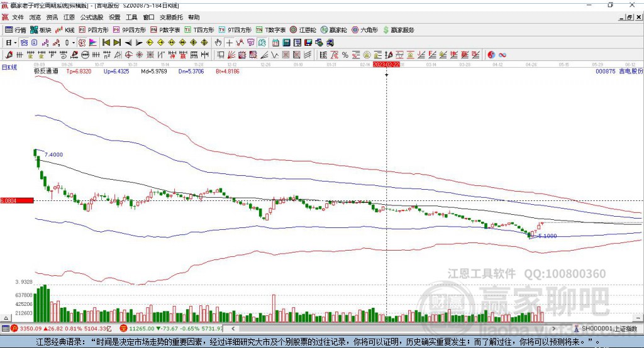
Task: Open the candlestick style dropdown arrow
Action: 74,43
